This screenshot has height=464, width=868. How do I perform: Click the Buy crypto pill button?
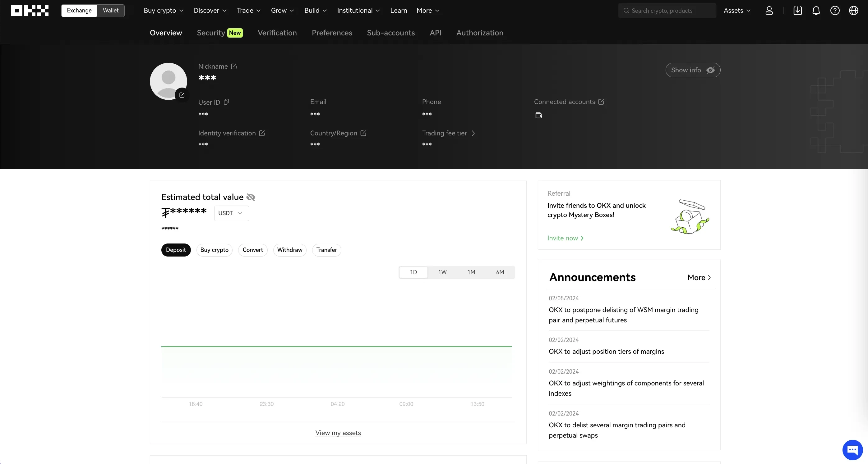coord(214,250)
